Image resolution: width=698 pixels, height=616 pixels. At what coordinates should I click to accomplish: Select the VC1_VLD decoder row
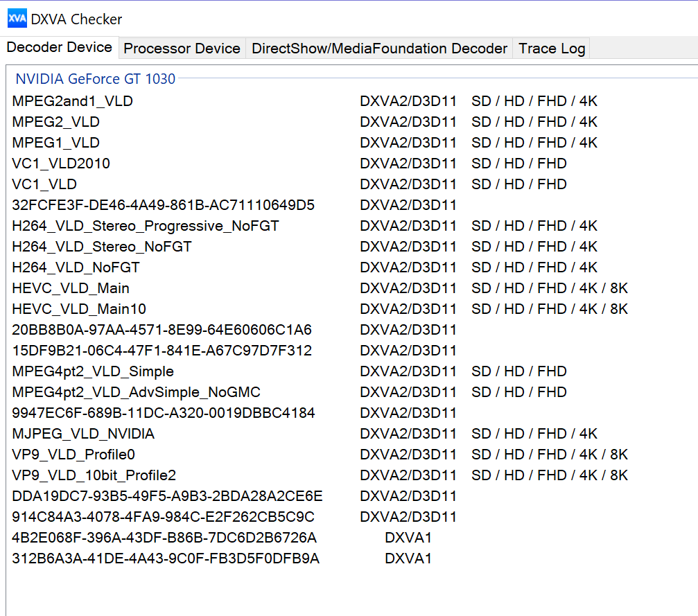tap(351, 184)
